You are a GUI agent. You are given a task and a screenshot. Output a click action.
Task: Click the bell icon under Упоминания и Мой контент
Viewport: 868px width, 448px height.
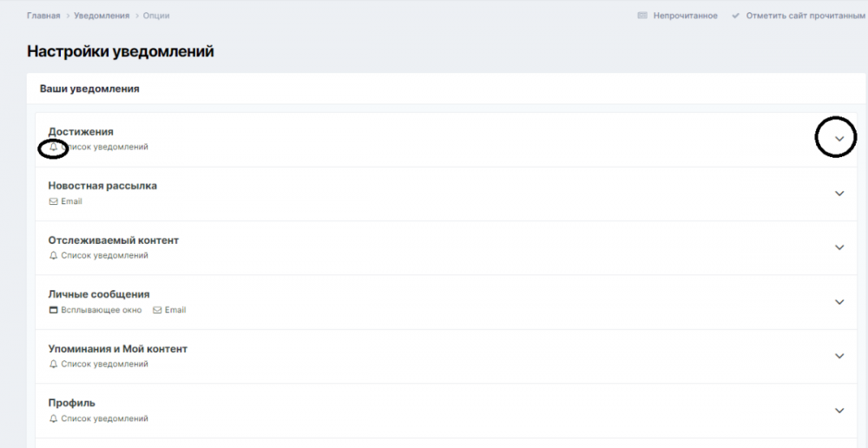(53, 365)
